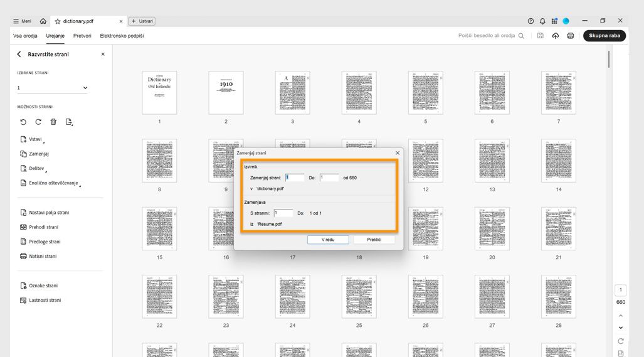This screenshot has width=644, height=357.
Task: Go to the Home icon
Action: (x=43, y=21)
